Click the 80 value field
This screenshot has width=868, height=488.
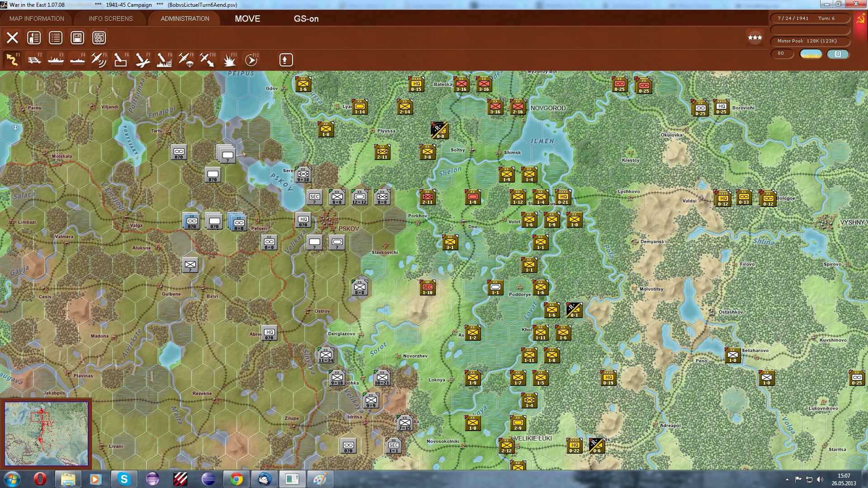[782, 53]
